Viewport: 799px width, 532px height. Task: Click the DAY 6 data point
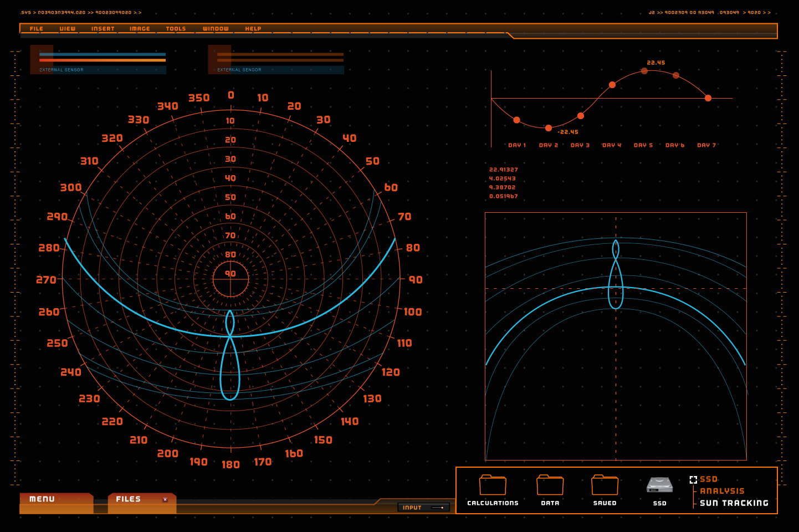676,75
